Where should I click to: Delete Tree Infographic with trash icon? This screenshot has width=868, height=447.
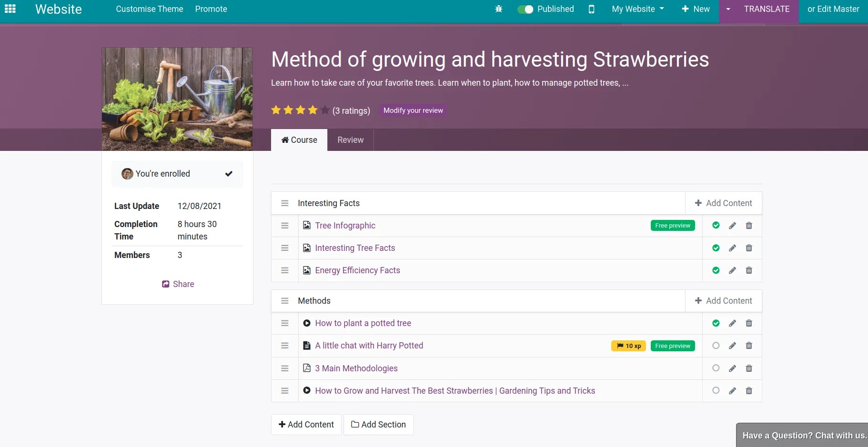749,226
